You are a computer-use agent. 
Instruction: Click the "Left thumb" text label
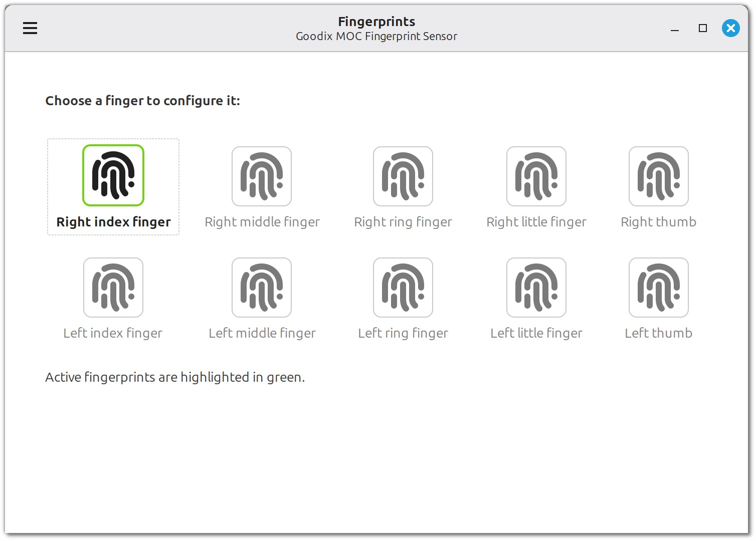659,333
